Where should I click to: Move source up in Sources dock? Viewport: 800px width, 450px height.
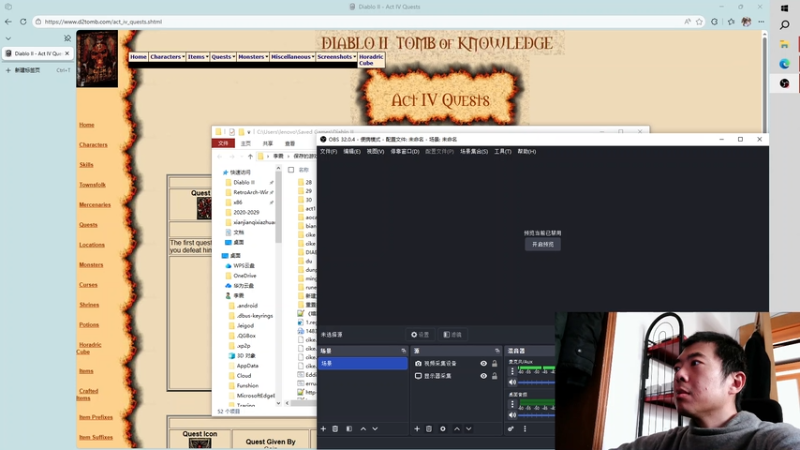point(457,429)
